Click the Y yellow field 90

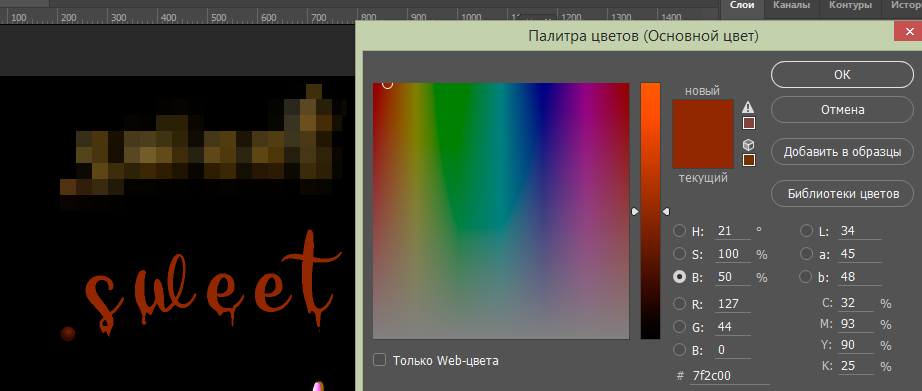click(x=856, y=345)
